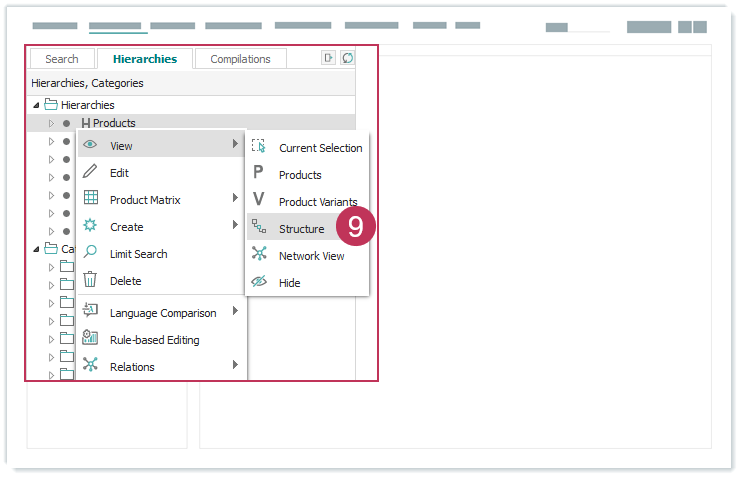Click the gear icon beside Create

[x=90, y=226]
